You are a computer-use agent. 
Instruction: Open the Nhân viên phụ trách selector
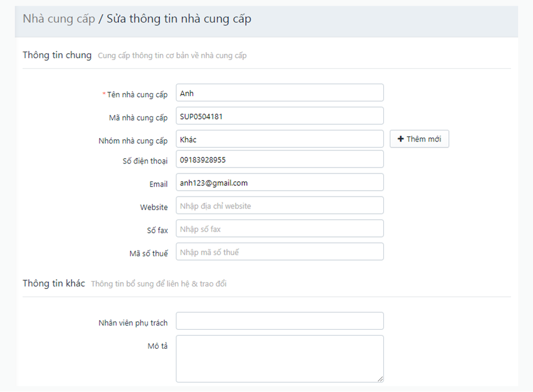[280, 321]
